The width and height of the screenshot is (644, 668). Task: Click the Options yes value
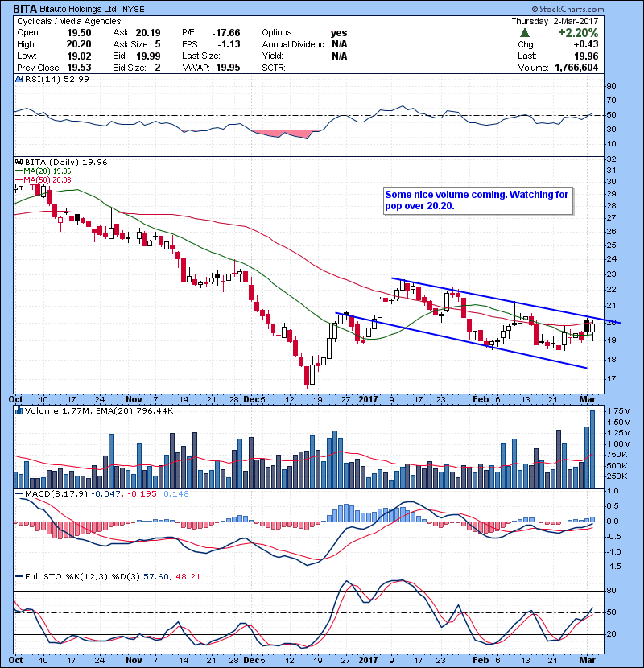339,33
